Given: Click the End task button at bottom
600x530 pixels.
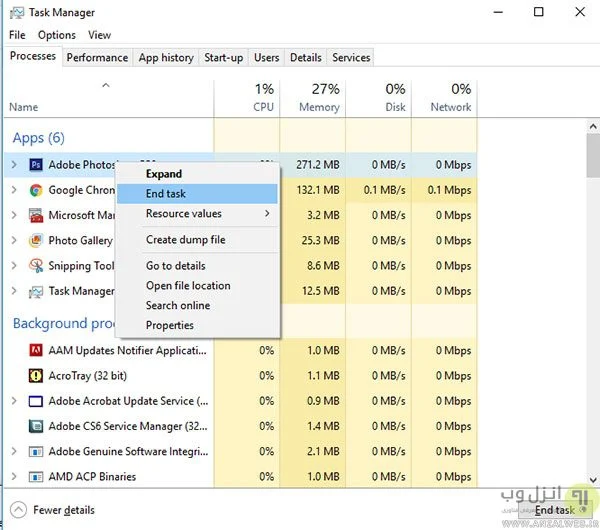Looking at the screenshot, I should pos(554,510).
